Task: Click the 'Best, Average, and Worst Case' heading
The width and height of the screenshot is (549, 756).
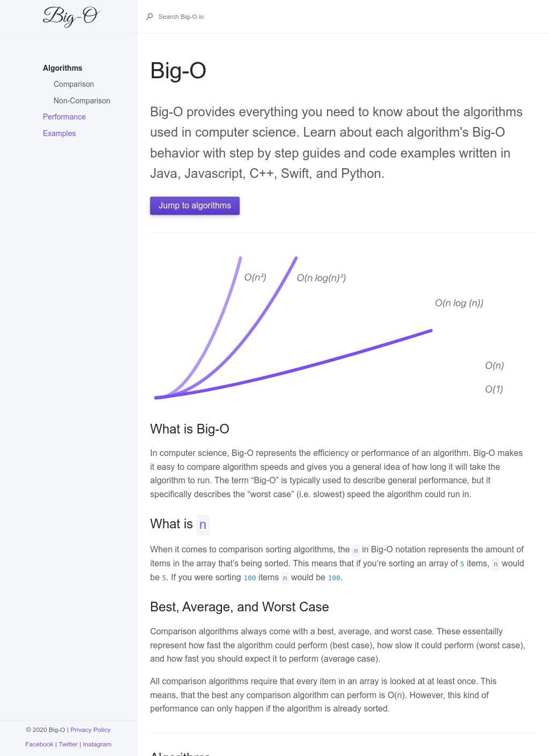Action: [x=239, y=607]
